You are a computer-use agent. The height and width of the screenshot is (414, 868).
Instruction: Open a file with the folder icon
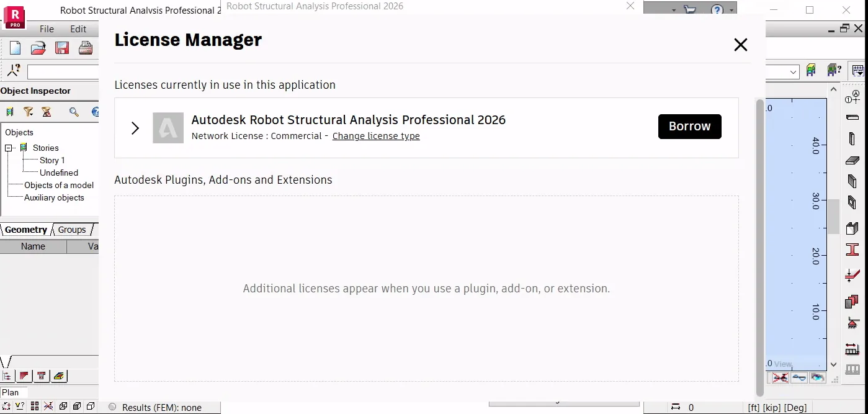click(38, 48)
